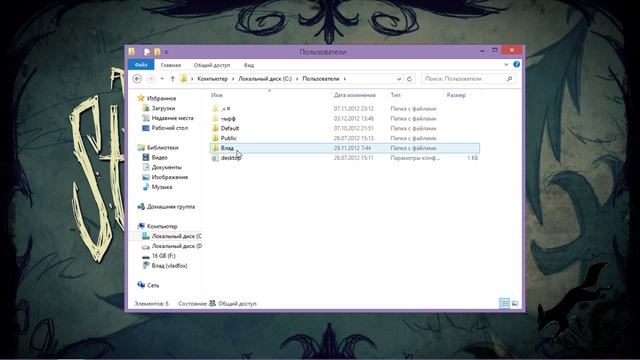The image size is (640, 360).
Task: Open the Файл ribbon tab
Action: tap(141, 65)
